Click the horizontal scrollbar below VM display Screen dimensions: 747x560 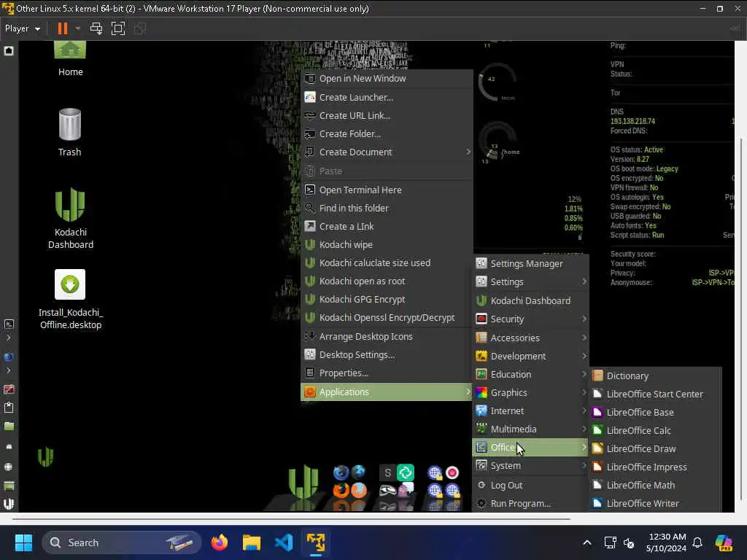(x=292, y=518)
